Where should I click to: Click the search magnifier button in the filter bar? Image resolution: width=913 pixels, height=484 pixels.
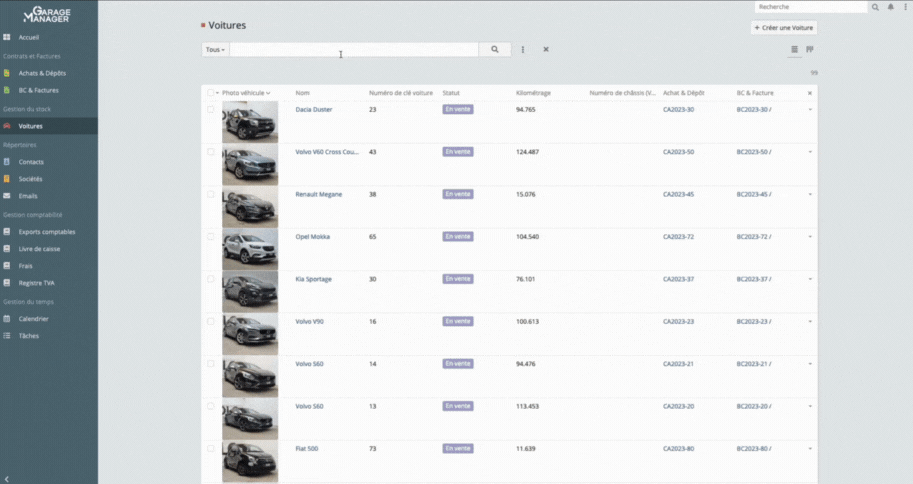(494, 49)
